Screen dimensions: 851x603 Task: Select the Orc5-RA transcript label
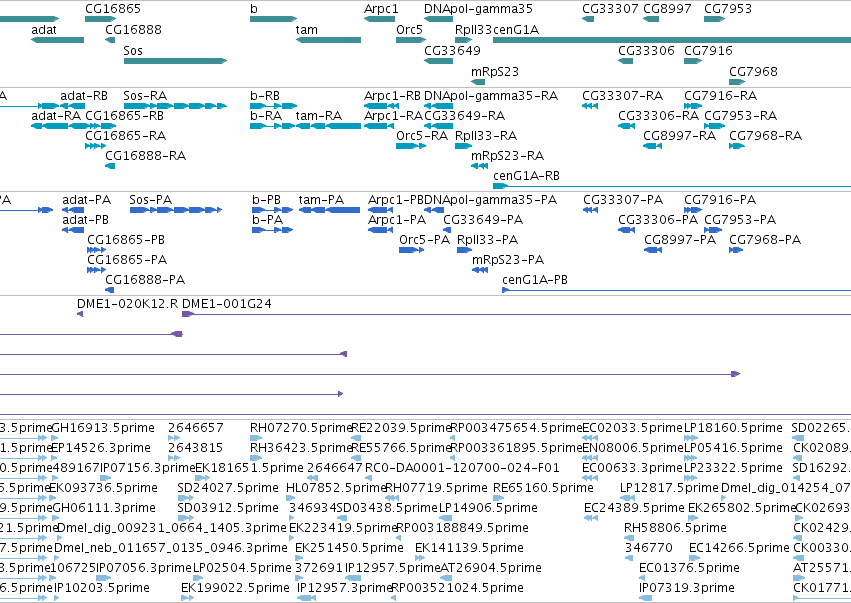point(422,136)
